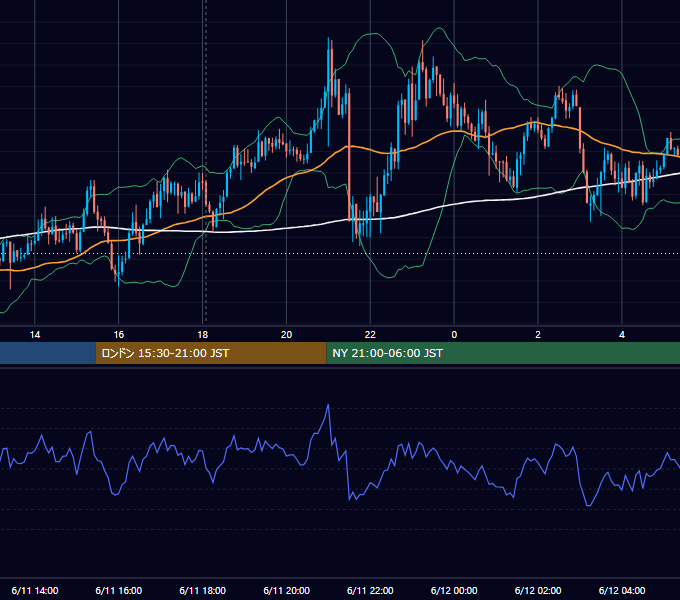
Task: Click the 22 hour label on price chart axis
Action: click(x=370, y=335)
